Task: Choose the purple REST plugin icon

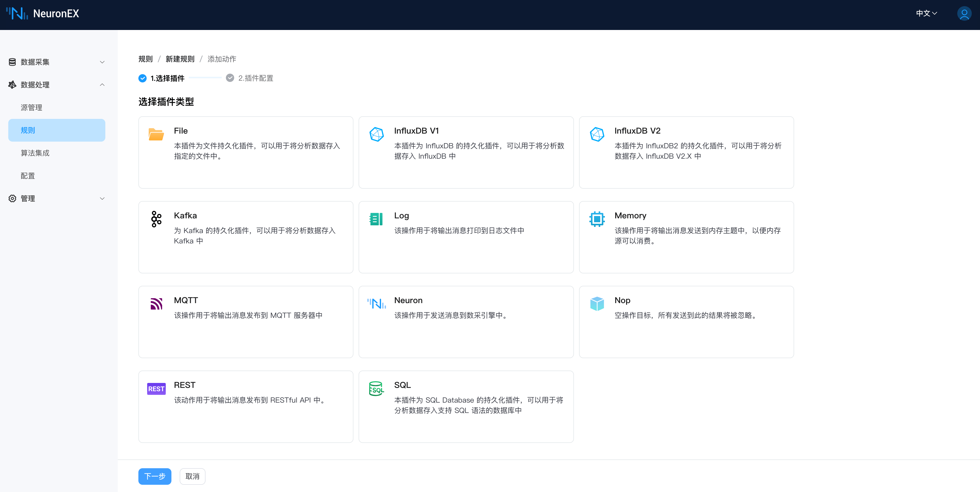Action: pyautogui.click(x=156, y=388)
